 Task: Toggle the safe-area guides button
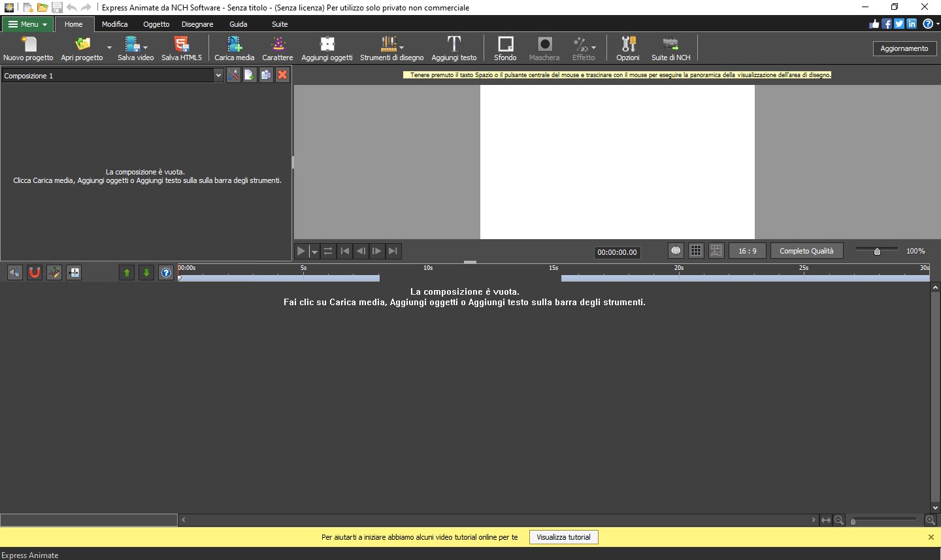pyautogui.click(x=716, y=250)
